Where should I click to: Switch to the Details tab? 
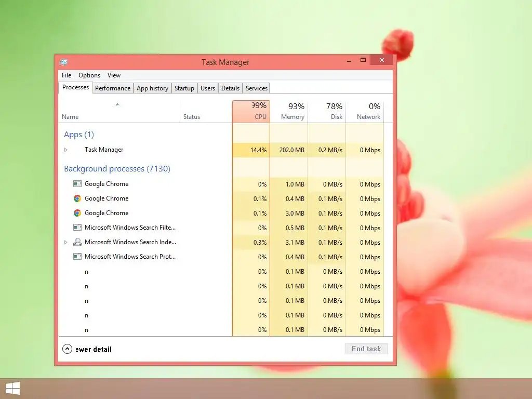pyautogui.click(x=230, y=88)
